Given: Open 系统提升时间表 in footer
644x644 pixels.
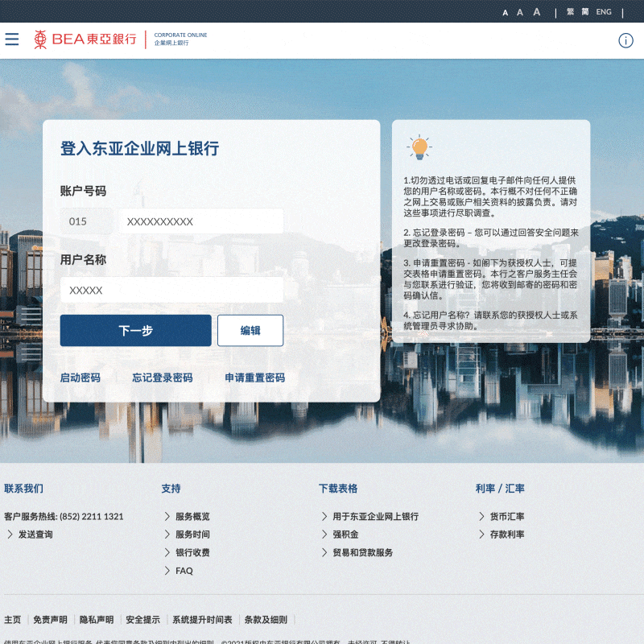Looking at the screenshot, I should coord(202,619).
